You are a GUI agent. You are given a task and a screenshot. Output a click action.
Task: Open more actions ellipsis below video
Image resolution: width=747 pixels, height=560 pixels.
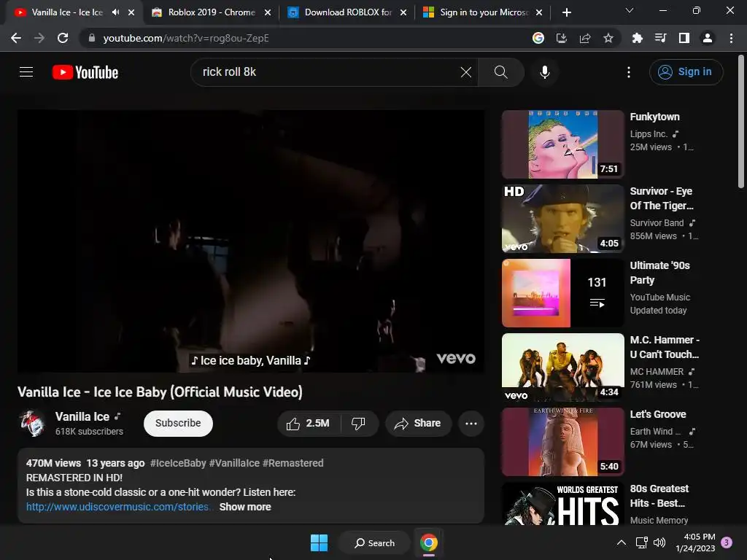471,424
